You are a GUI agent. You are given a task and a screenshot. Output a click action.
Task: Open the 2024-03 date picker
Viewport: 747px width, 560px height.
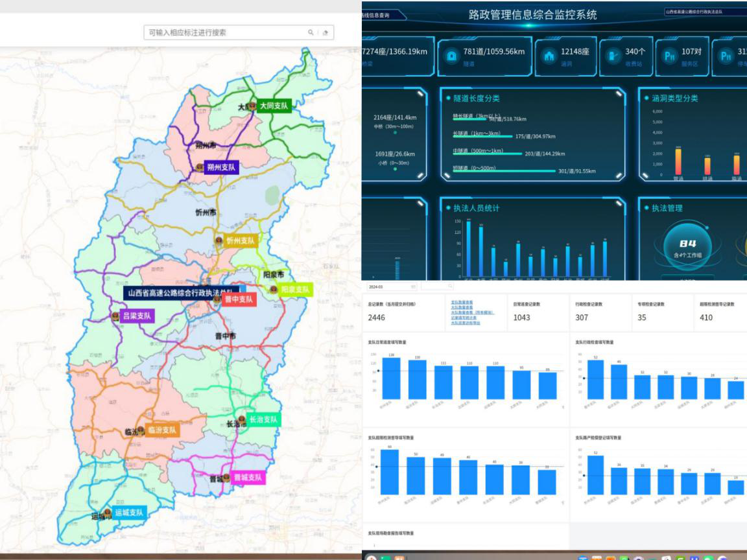(x=392, y=286)
